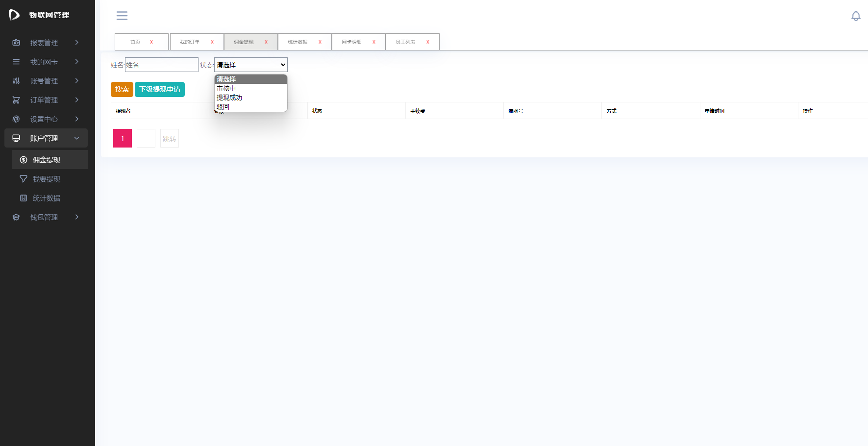
Task: Focus the 姓名 input field
Action: 162,65
